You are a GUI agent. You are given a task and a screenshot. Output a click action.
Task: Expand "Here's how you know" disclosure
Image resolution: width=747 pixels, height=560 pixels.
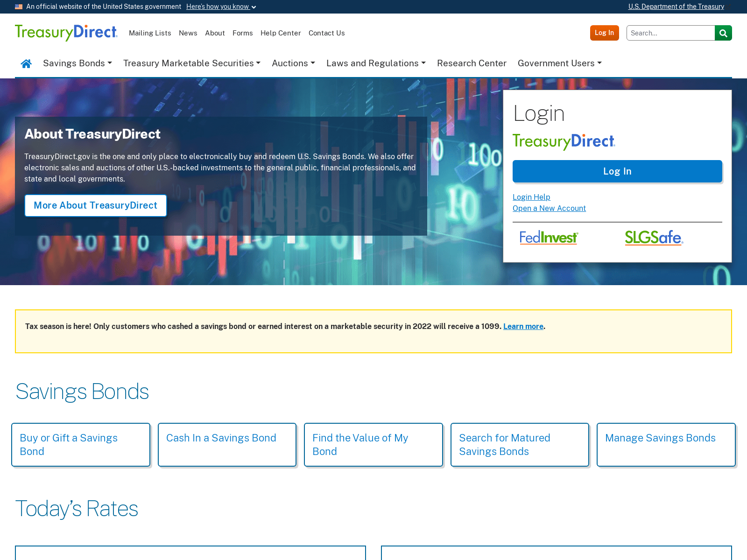(221, 7)
